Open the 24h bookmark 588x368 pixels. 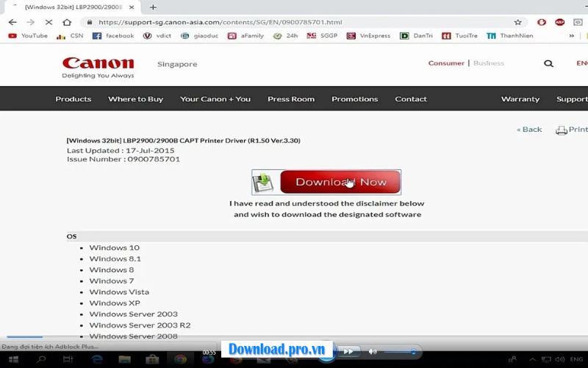(x=285, y=35)
